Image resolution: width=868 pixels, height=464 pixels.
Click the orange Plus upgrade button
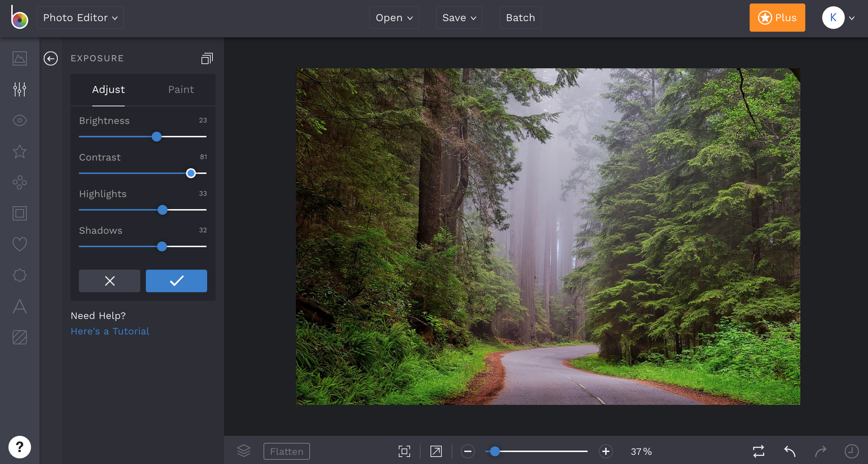777,18
